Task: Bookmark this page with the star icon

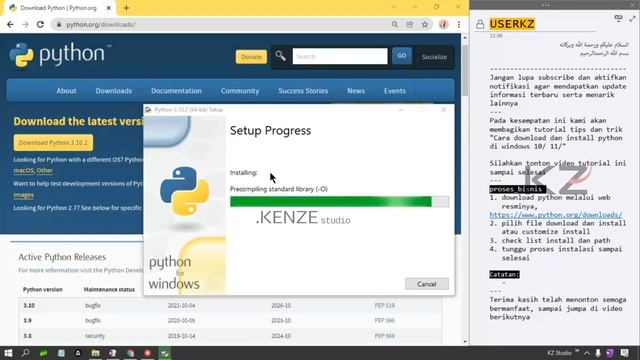Action: pos(425,24)
